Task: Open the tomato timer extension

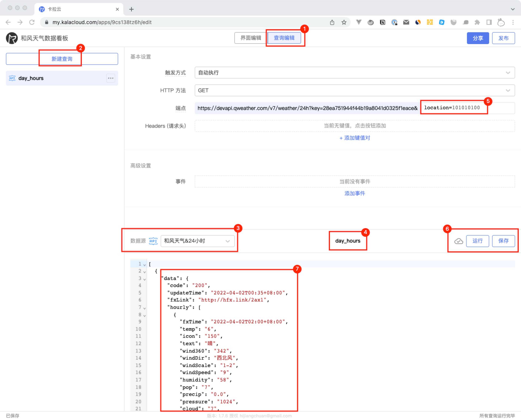Action: (370, 22)
